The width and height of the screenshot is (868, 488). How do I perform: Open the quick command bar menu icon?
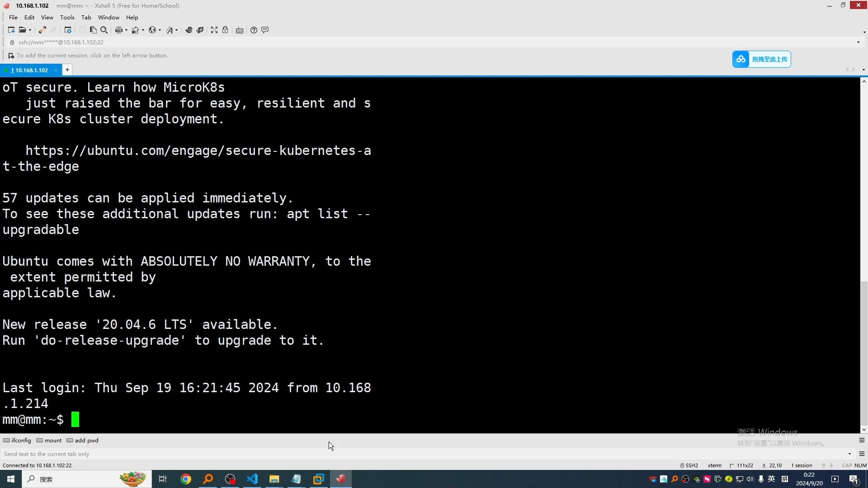tap(862, 440)
